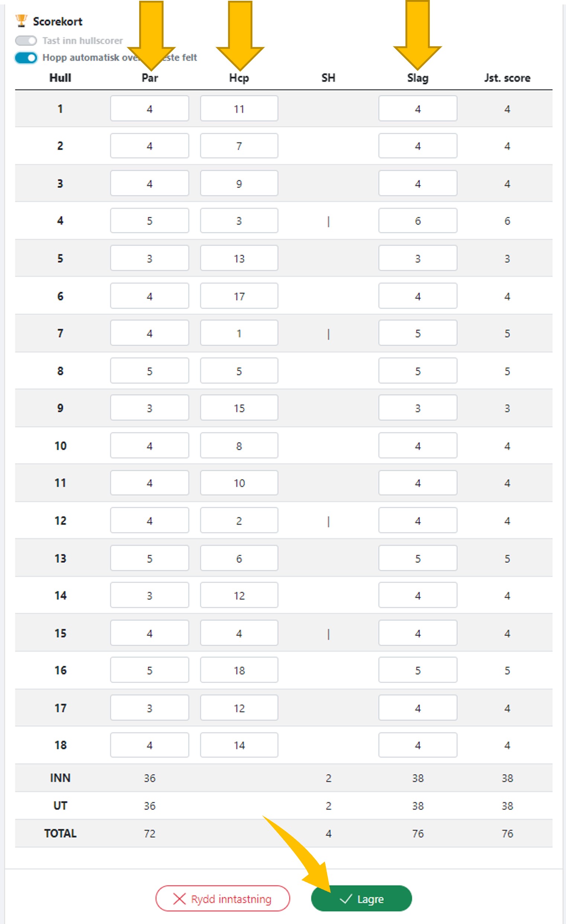Select the Hcp field for hole 2

click(239, 146)
